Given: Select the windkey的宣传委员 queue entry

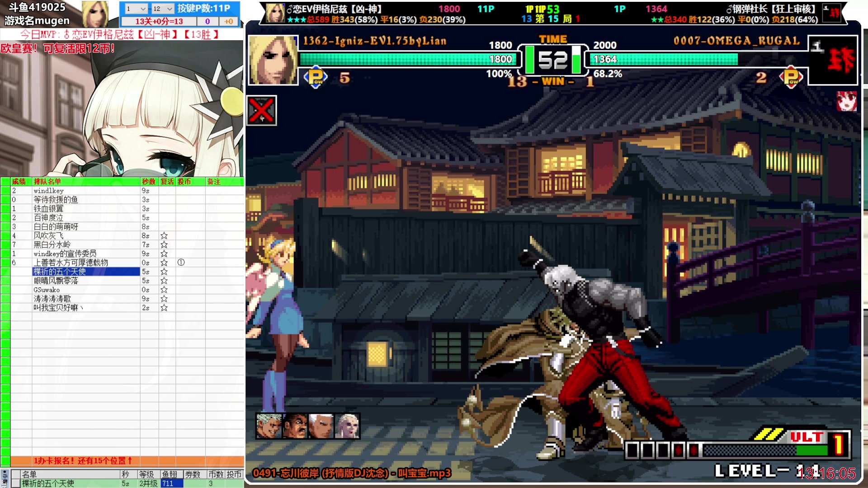Looking at the screenshot, I should click(x=65, y=254).
